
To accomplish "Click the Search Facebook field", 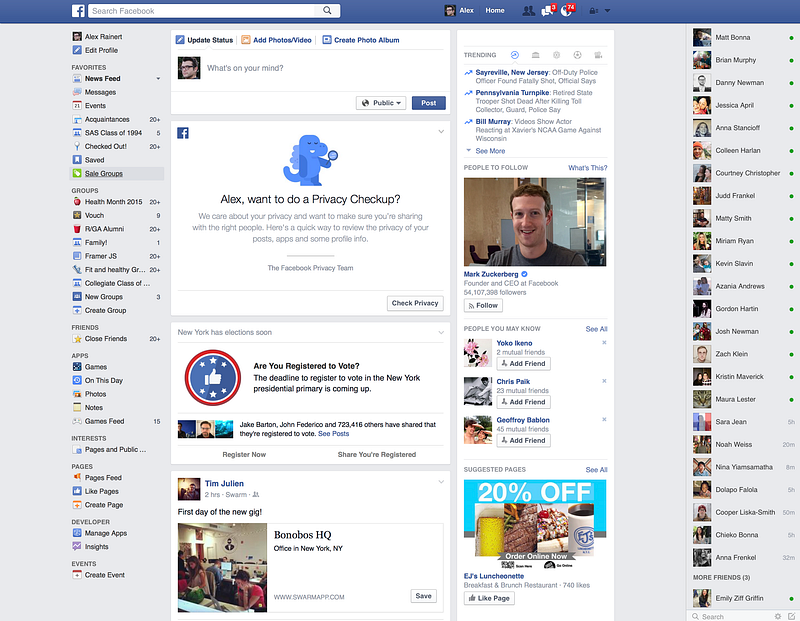I will (x=202, y=11).
